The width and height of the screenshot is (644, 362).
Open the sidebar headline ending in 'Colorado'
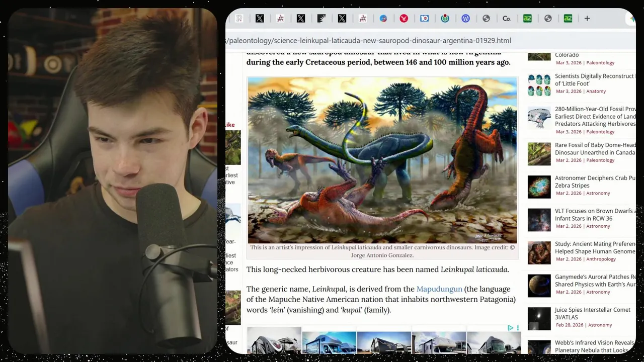click(567, 55)
